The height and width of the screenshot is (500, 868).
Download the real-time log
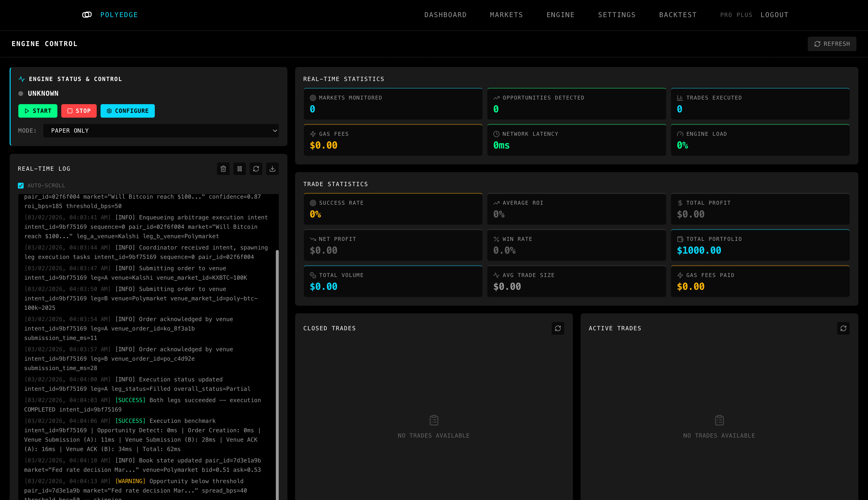point(272,169)
